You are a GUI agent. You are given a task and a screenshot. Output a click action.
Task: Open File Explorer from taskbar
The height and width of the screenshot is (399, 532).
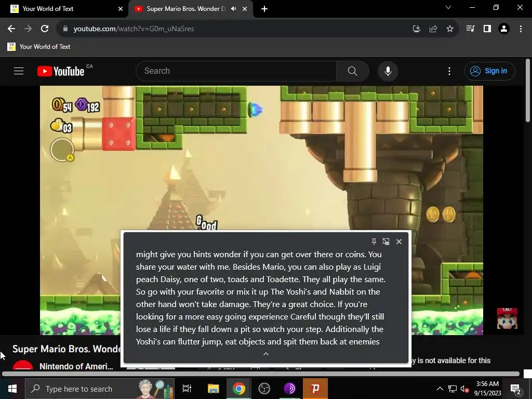click(x=213, y=389)
